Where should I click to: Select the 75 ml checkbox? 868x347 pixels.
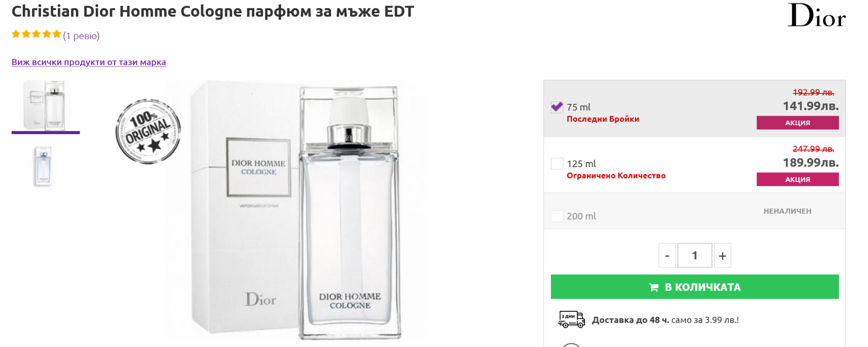click(x=557, y=107)
